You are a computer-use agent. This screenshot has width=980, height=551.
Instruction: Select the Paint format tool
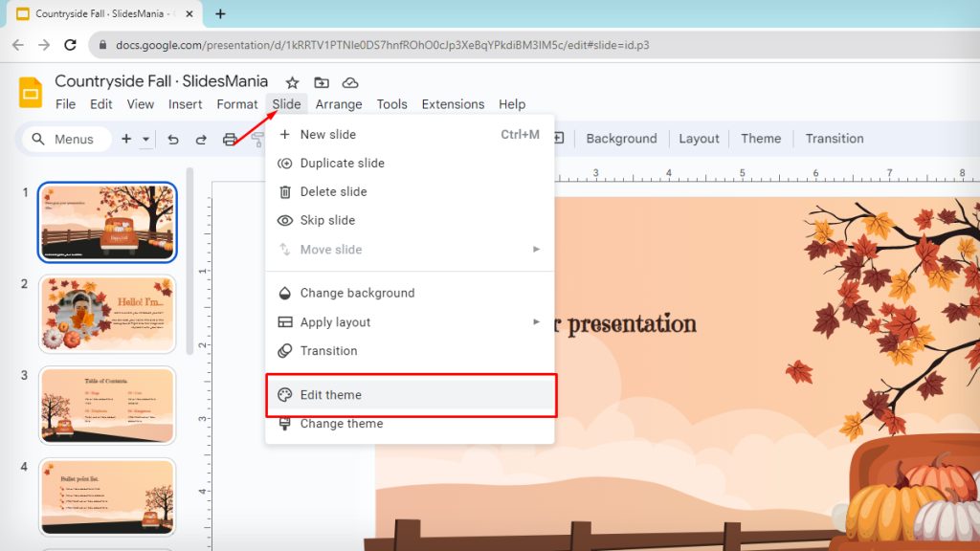259,139
